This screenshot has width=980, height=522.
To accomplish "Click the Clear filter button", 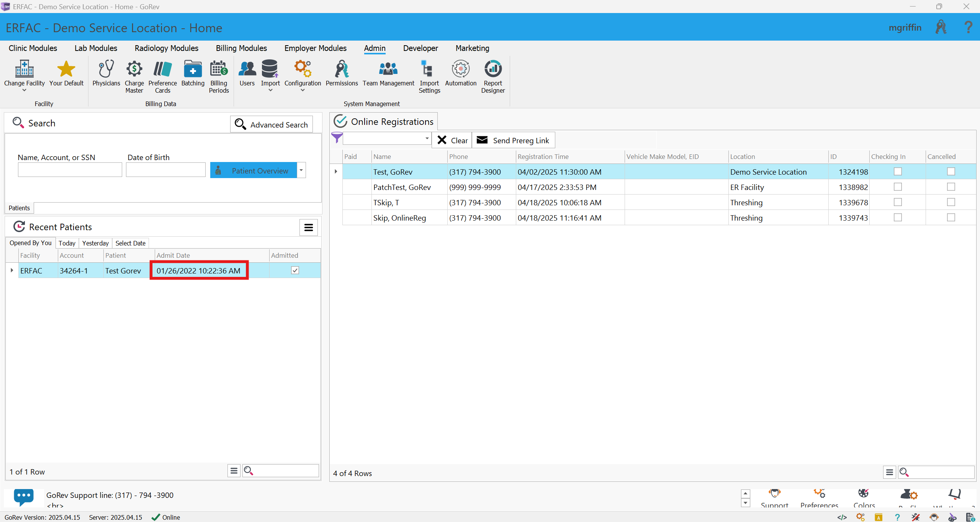I will pyautogui.click(x=452, y=140).
